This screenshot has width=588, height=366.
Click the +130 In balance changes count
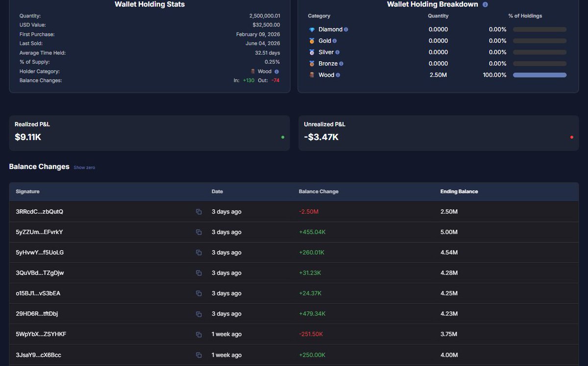pyautogui.click(x=248, y=80)
